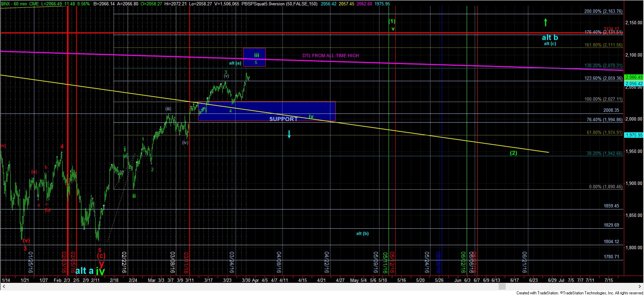This screenshot has width=644, height=295.
Task: Select the cyan 'alt (b)' annotation
Action: coord(362,233)
